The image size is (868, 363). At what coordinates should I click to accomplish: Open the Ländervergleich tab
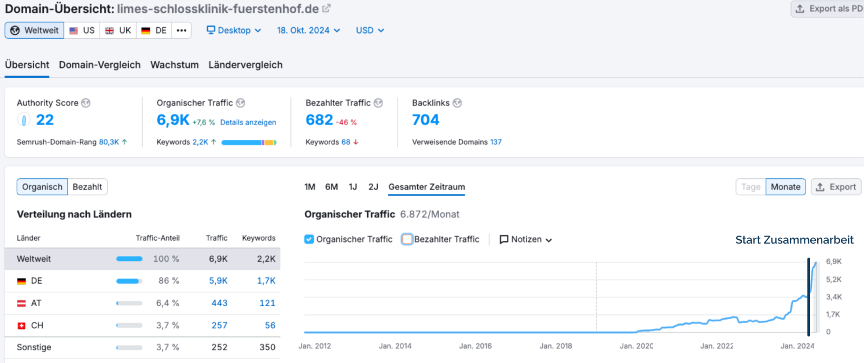tap(245, 65)
